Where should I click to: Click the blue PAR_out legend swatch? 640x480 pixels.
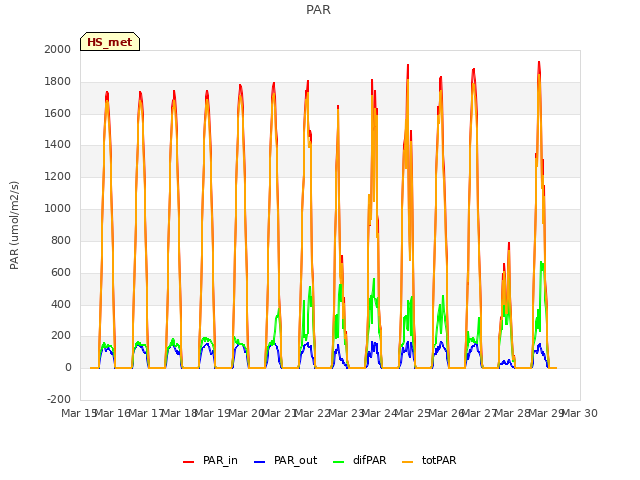pyautogui.click(x=260, y=462)
